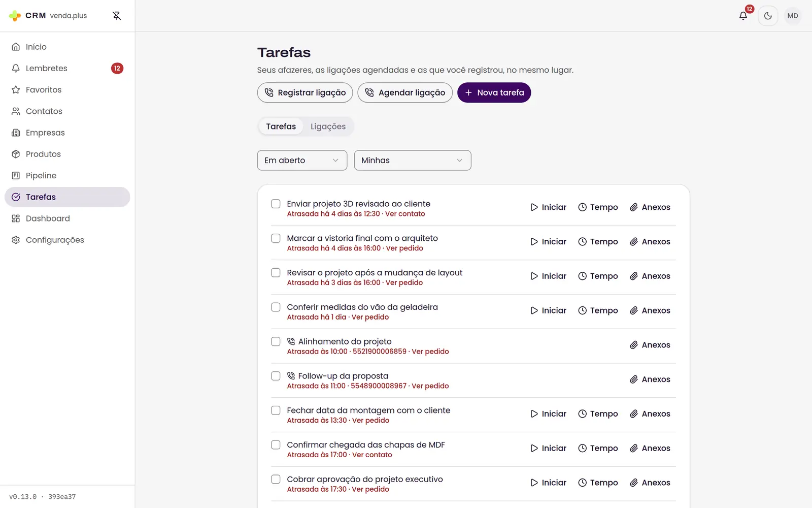
Task: Click version text v0.13.0 · 393ea37
Action: click(x=43, y=497)
